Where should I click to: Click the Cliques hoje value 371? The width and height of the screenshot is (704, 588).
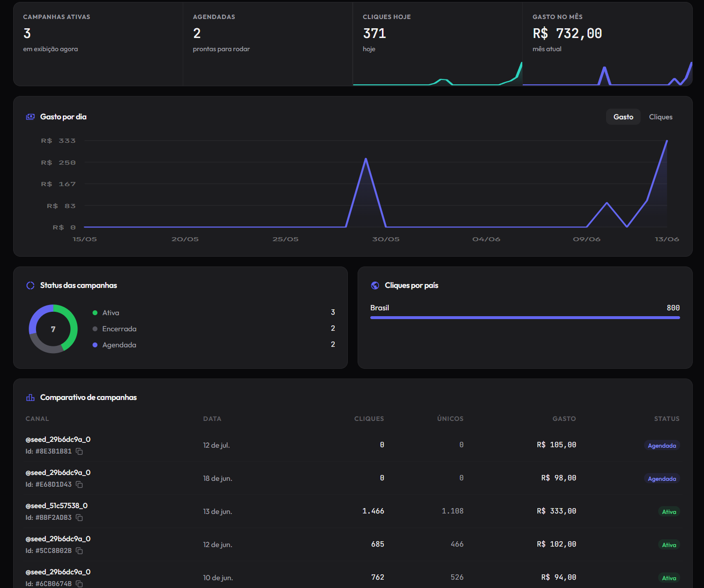tap(375, 34)
